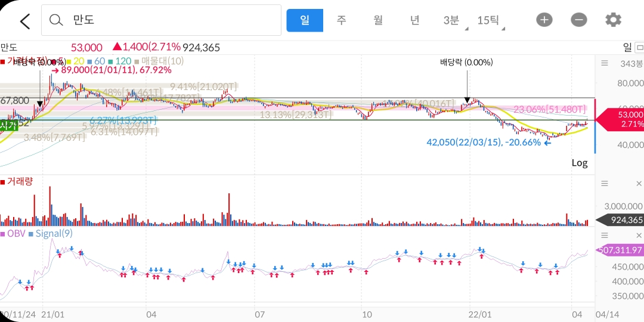Viewport: 644px width, 322px height.
Task: Tap the Signal(9) legend label
Action: click(x=51, y=234)
